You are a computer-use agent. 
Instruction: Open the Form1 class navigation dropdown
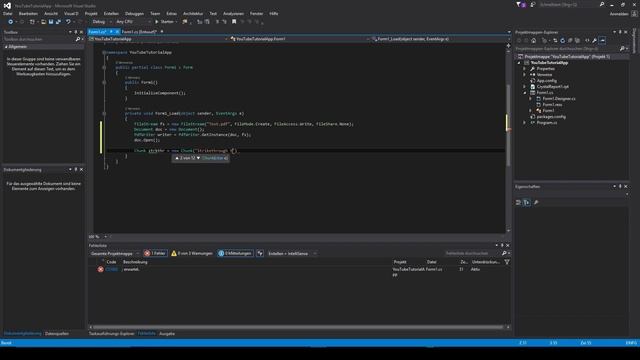pyautogui.click(x=300, y=39)
